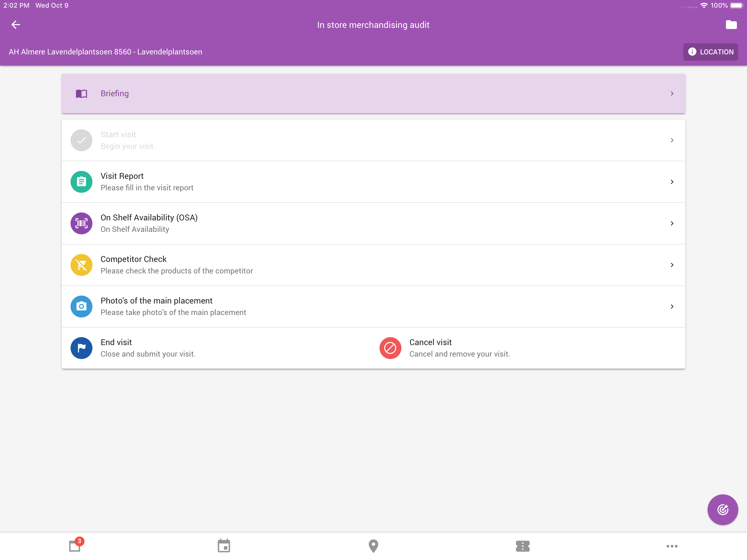Click 'Please fill in the visit report'
The width and height of the screenshot is (747, 560).
[x=147, y=188]
